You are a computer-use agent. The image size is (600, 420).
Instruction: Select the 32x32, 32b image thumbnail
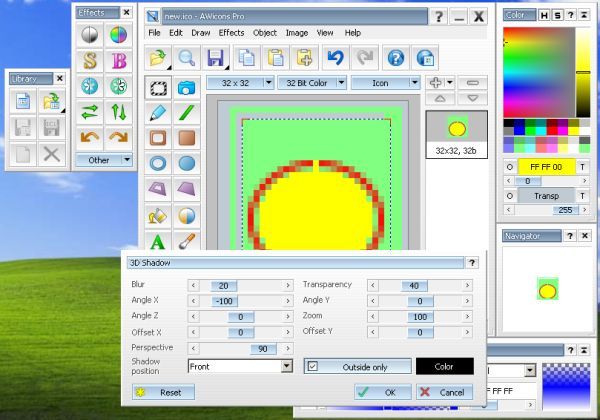pos(457,135)
